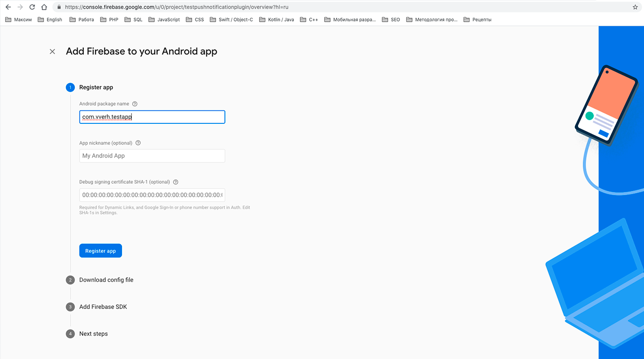Click the step 2 circle icon

70,280
